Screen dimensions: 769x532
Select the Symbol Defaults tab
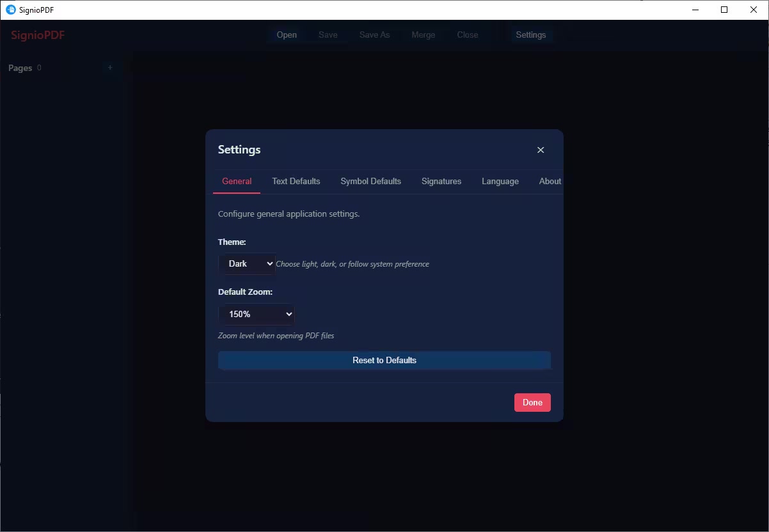[370, 182]
